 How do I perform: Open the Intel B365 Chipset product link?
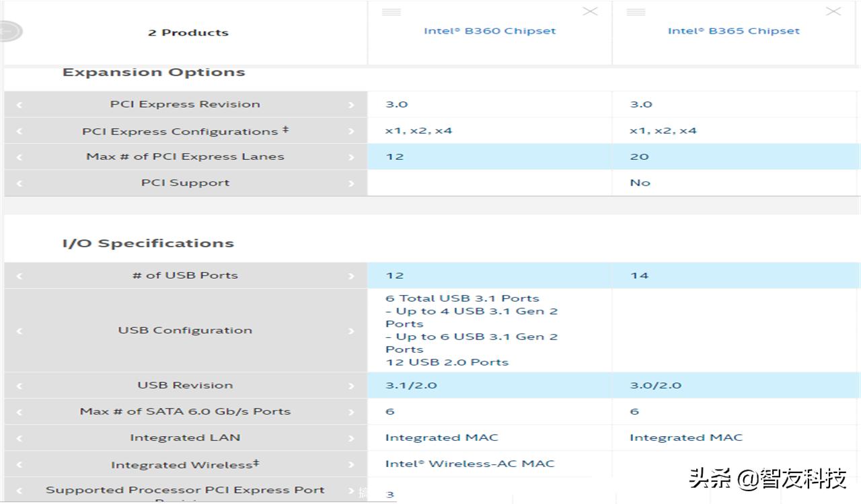(x=733, y=31)
